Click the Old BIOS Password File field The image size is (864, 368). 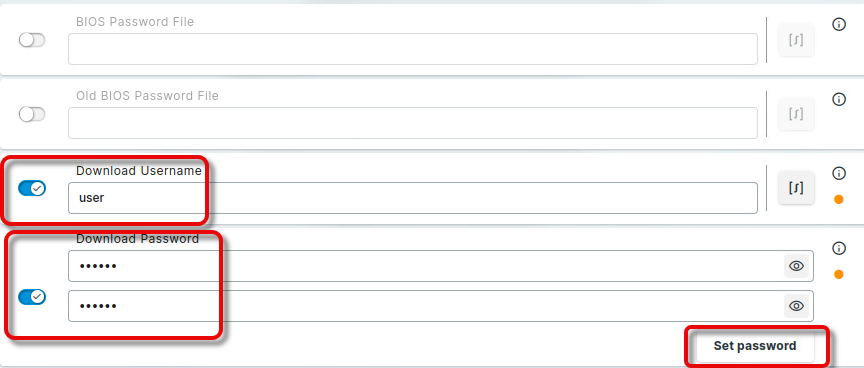click(413, 123)
